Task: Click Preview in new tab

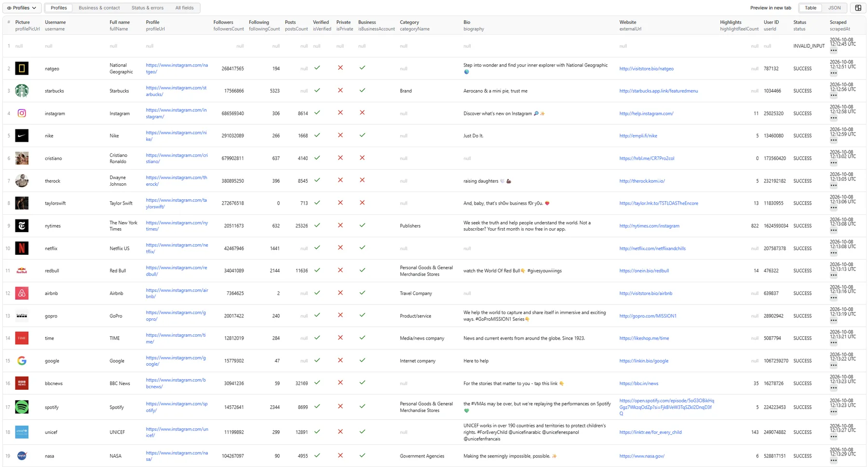Action: [771, 8]
